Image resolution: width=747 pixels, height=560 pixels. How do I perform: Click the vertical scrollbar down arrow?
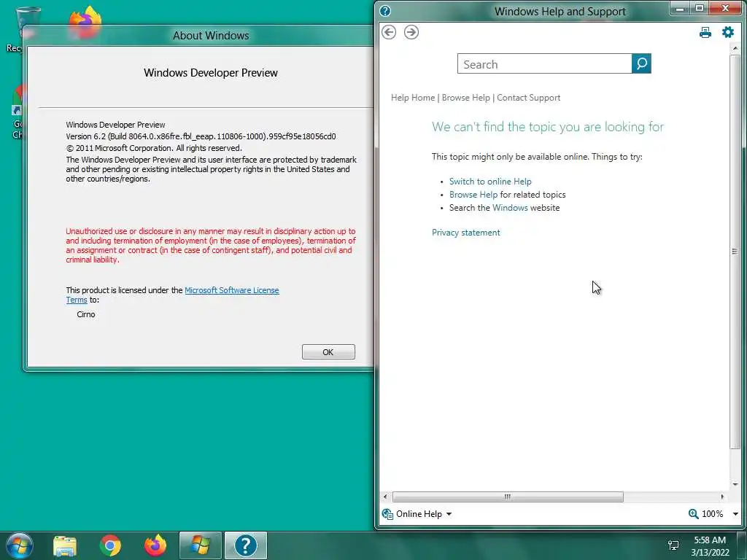735,484
